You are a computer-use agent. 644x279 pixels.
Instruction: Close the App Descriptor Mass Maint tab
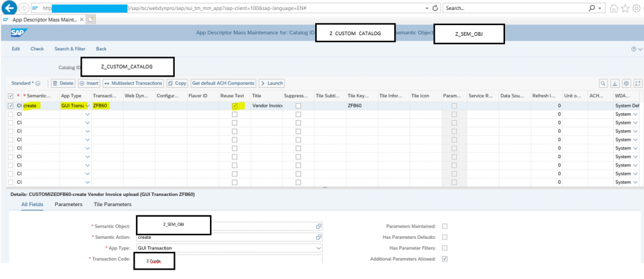pos(82,19)
